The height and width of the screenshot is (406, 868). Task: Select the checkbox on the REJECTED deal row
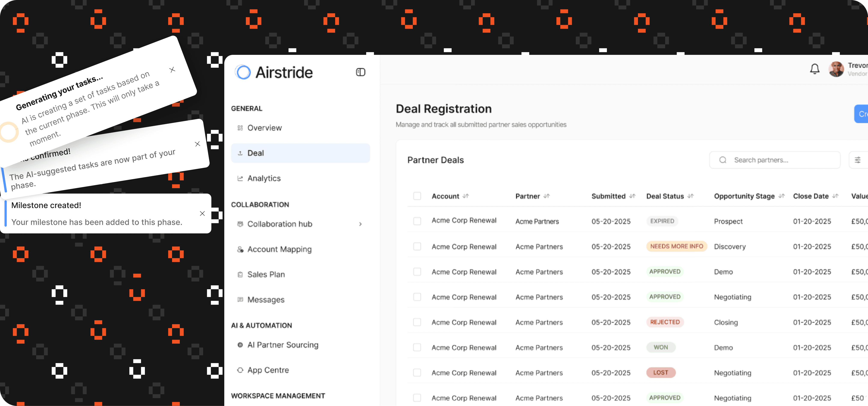tap(417, 322)
